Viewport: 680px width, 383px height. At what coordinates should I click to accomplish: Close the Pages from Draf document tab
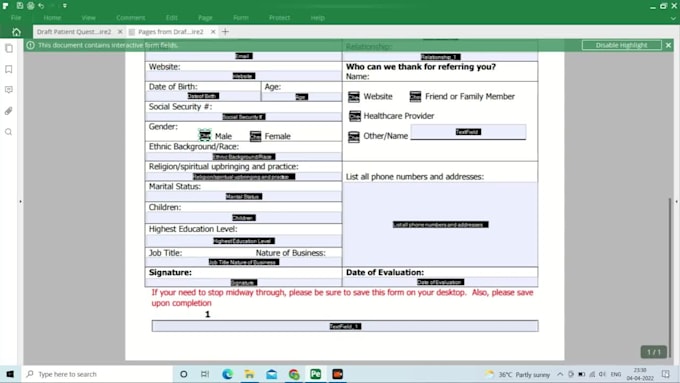click(213, 32)
